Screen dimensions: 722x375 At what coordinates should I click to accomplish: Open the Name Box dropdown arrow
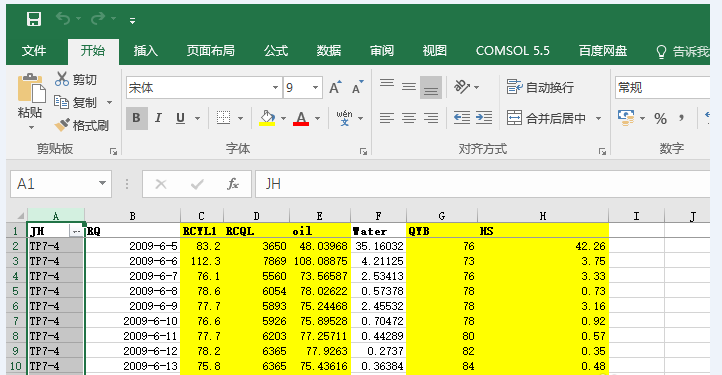102,183
